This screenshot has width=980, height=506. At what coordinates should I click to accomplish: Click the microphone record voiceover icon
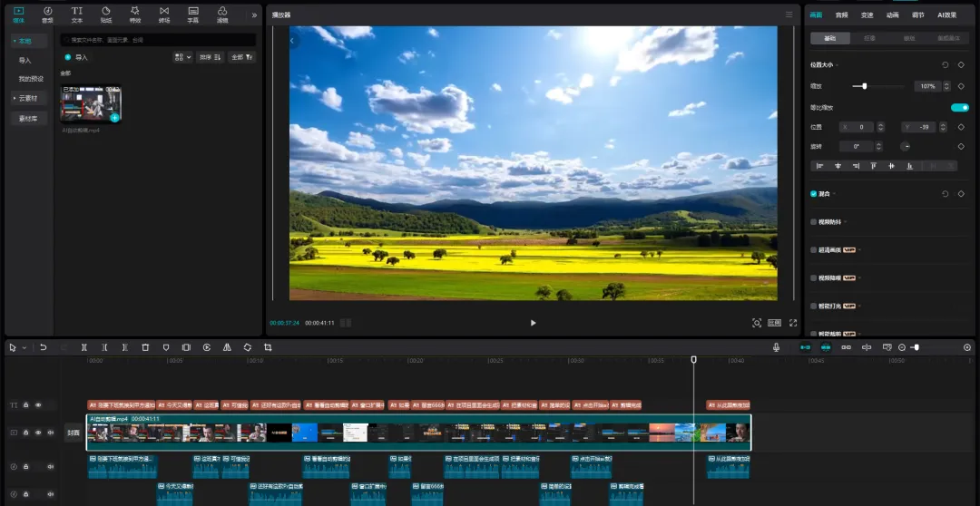[x=776, y=347]
